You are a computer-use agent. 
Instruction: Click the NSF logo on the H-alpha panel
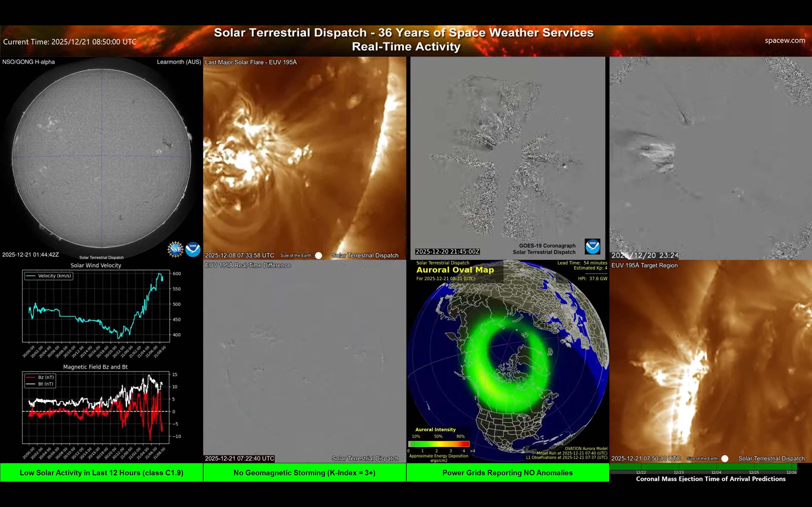point(175,250)
